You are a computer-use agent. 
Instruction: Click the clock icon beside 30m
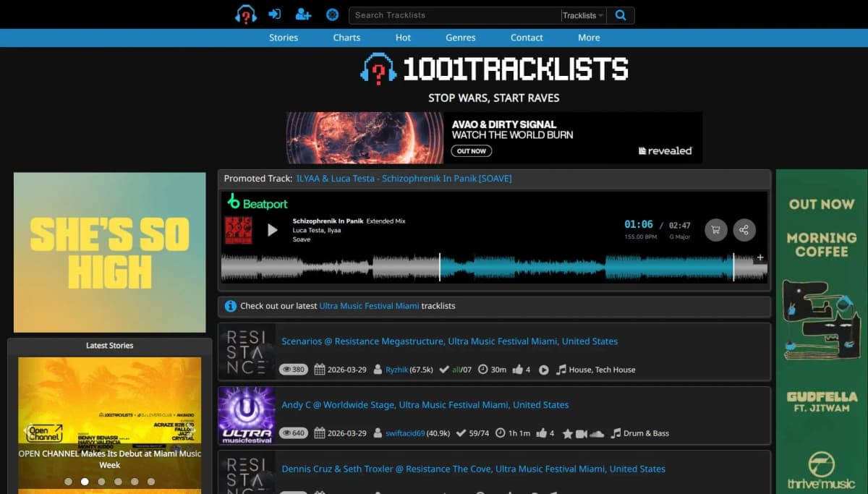pos(483,370)
